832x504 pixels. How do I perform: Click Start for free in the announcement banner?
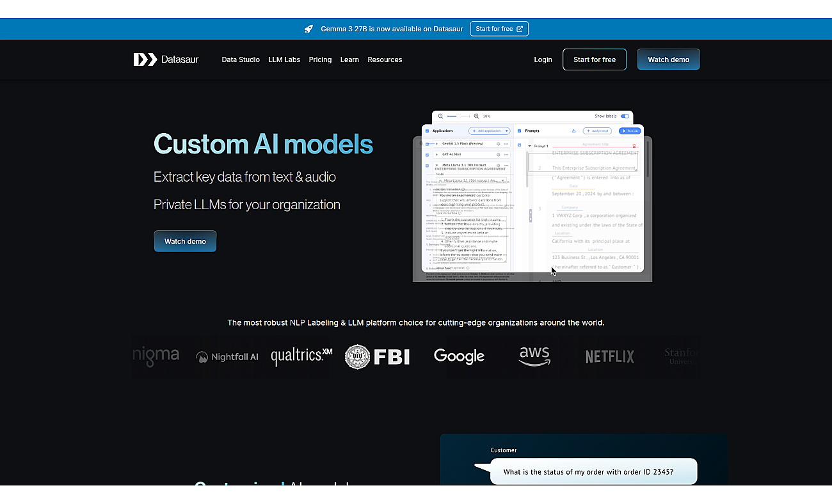coord(499,29)
